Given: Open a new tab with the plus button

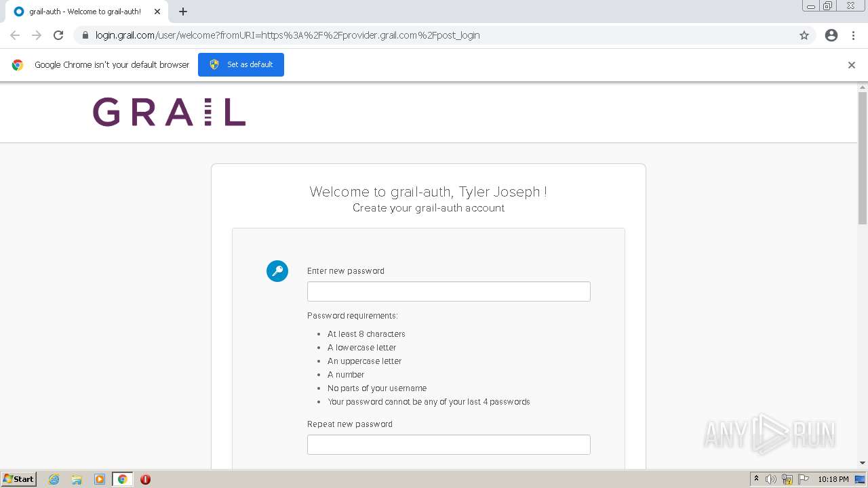Looking at the screenshot, I should click(x=183, y=12).
